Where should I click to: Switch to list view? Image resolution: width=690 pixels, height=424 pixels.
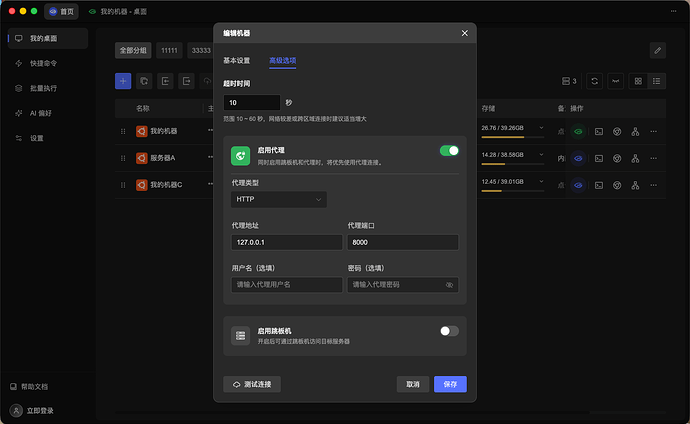click(x=657, y=81)
